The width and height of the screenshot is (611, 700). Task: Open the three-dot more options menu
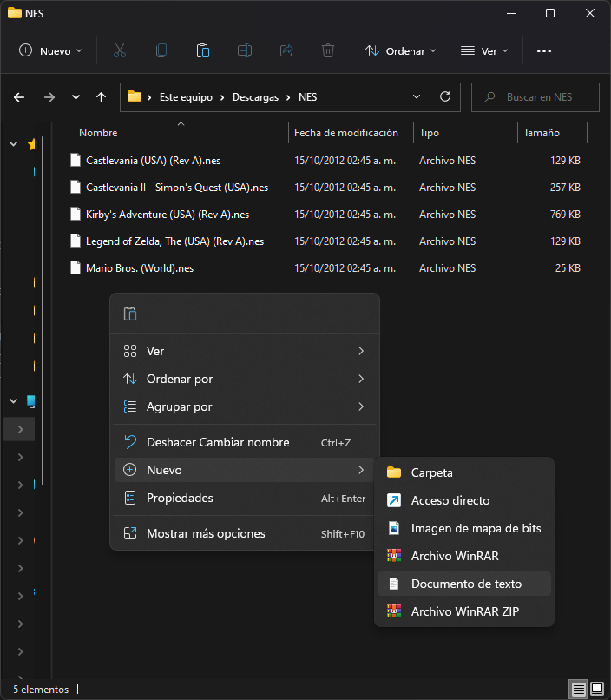tap(543, 51)
